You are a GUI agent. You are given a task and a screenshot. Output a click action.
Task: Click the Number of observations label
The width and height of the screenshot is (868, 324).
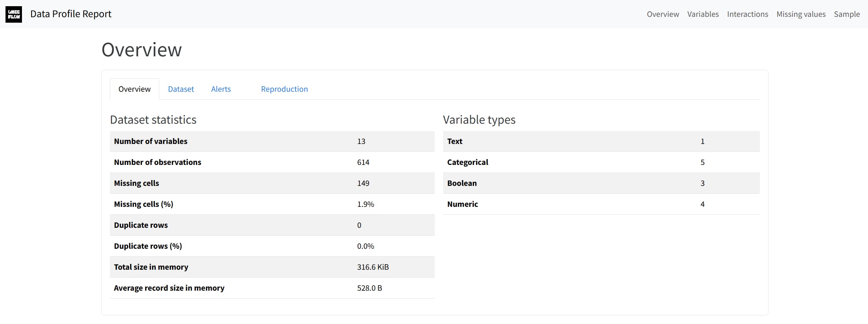click(158, 162)
